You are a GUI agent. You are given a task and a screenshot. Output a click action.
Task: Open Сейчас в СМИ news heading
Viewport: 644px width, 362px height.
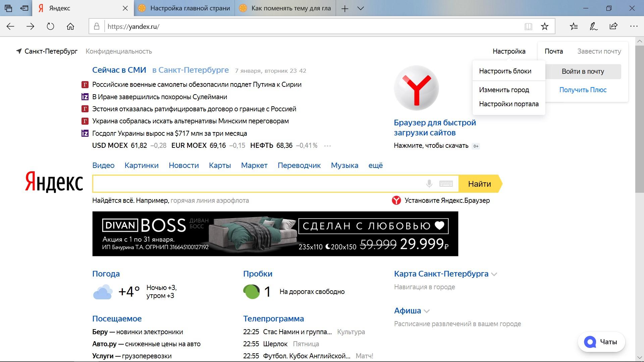[x=119, y=70]
